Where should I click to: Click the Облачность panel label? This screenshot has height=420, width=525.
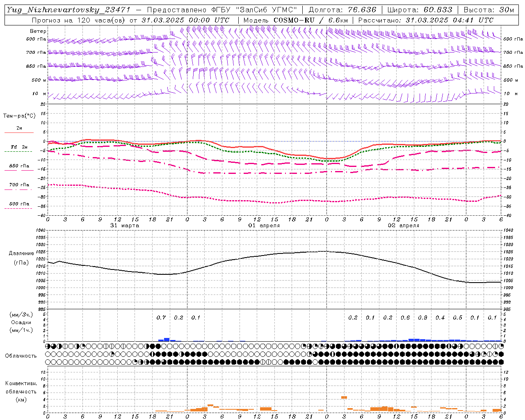click(21, 356)
